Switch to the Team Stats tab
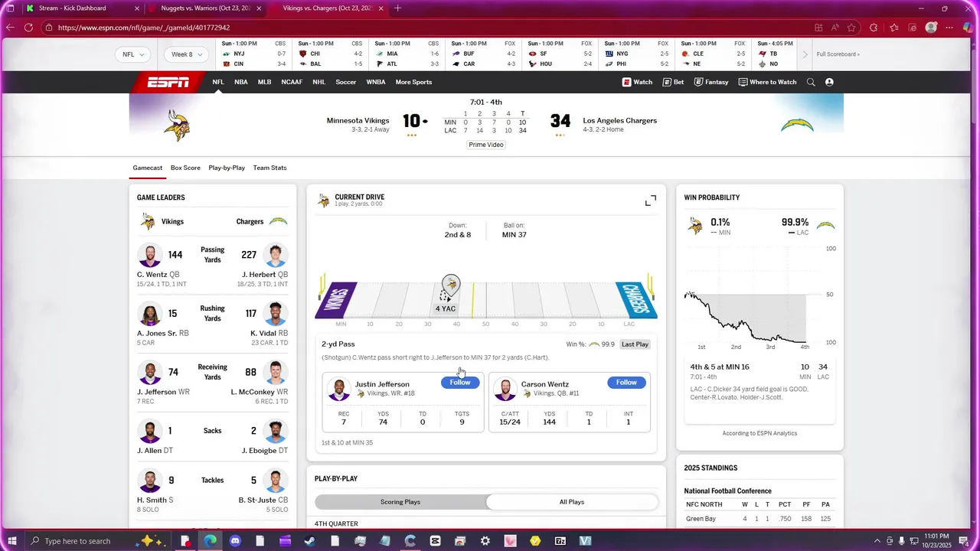This screenshot has height=551, width=980. [270, 168]
